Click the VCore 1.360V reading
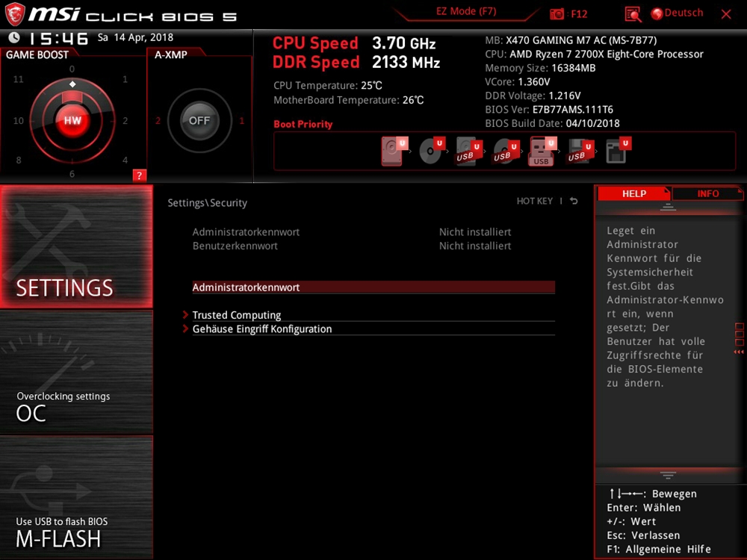Screen dimensions: 747x560 point(518,82)
